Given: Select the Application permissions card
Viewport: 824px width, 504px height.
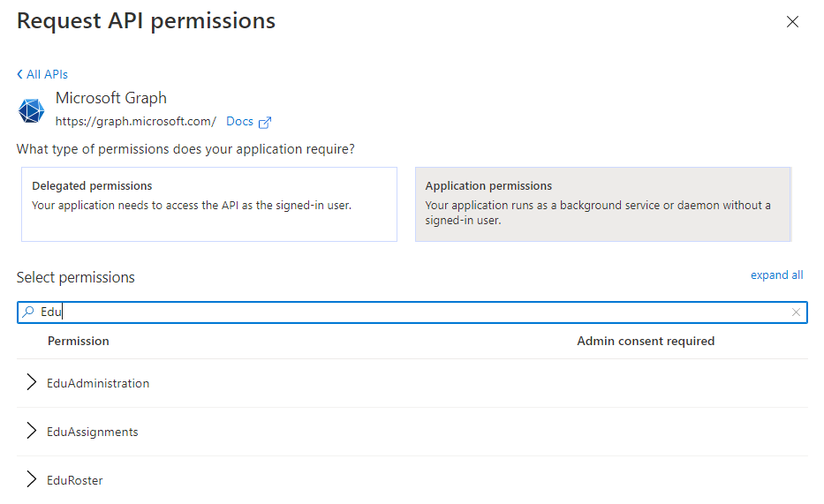Looking at the screenshot, I should tap(602, 204).
